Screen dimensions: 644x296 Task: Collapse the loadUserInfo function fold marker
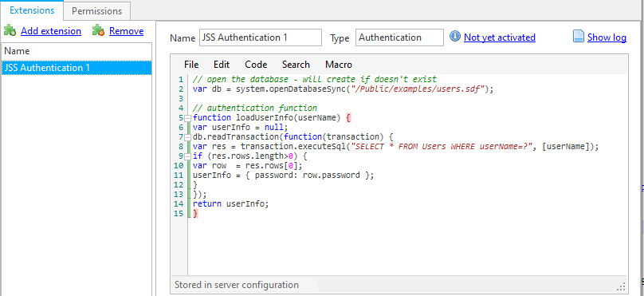[188, 118]
